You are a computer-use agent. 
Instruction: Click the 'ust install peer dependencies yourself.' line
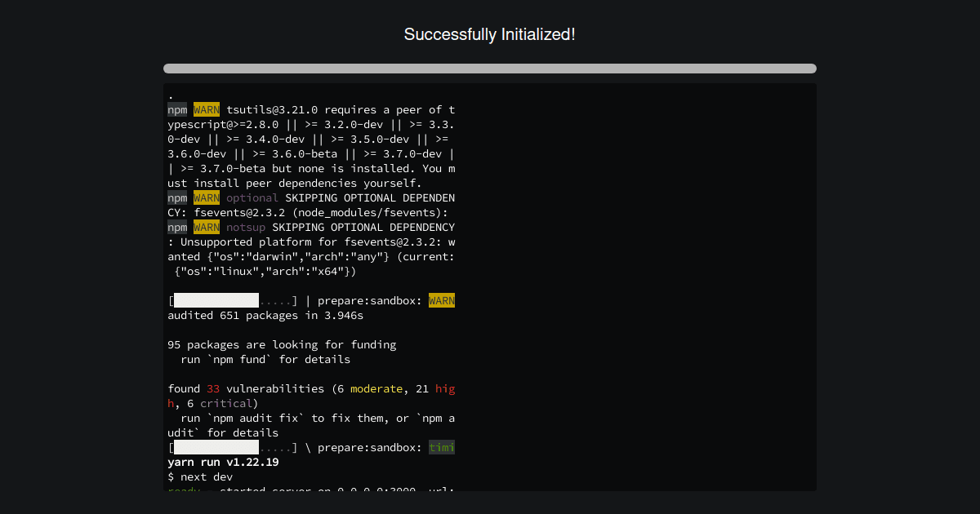(295, 183)
